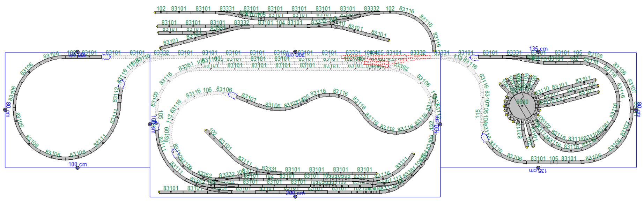644x203 pixels.
Task: Click the center board's right edge handle
Action: tap(440, 124)
